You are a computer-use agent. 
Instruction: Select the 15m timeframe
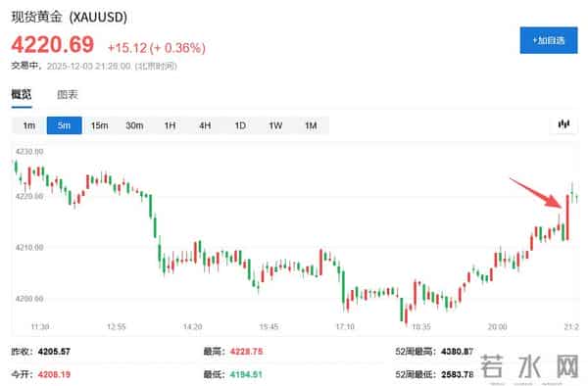click(99, 125)
